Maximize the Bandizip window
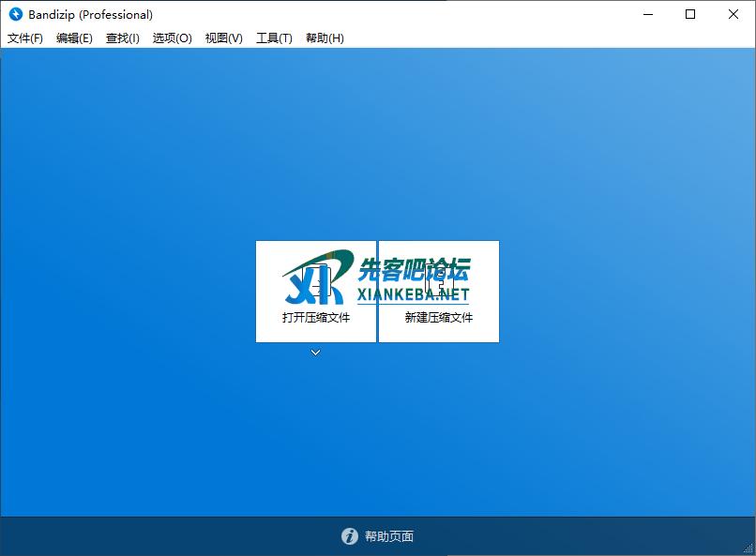This screenshot has width=756, height=556. coord(690,14)
